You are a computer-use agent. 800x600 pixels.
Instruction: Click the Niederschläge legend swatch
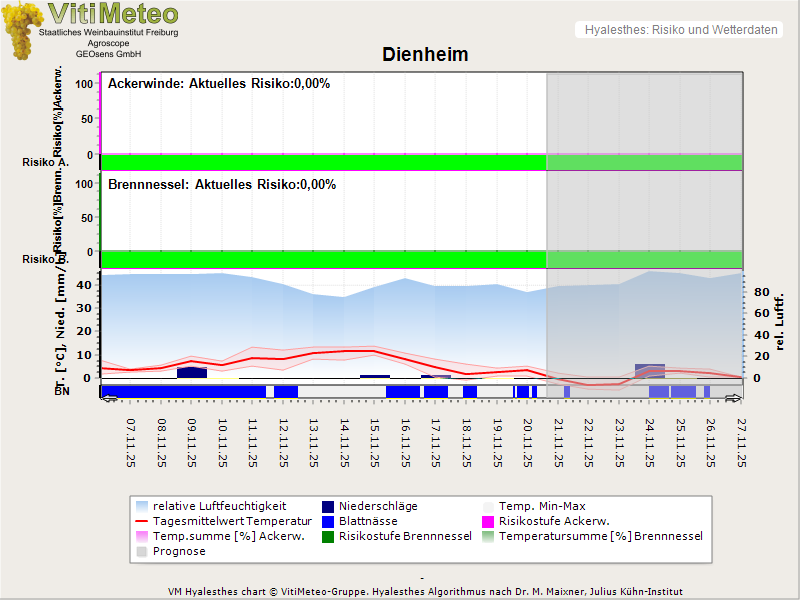328,506
